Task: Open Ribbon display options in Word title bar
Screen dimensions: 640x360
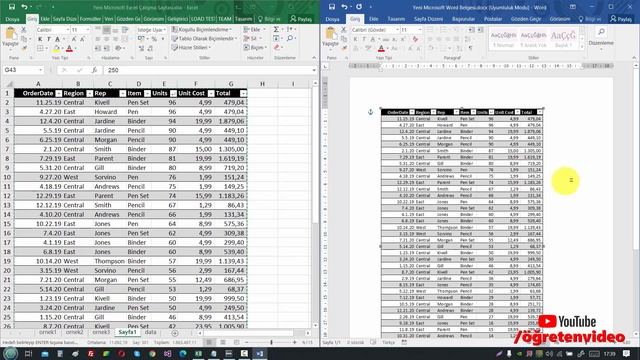Action: [573, 7]
